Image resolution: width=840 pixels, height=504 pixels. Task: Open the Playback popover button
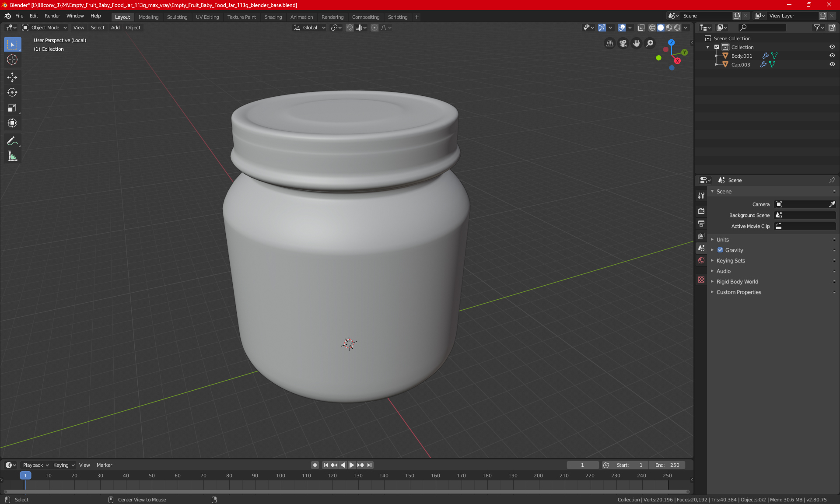tap(35, 465)
